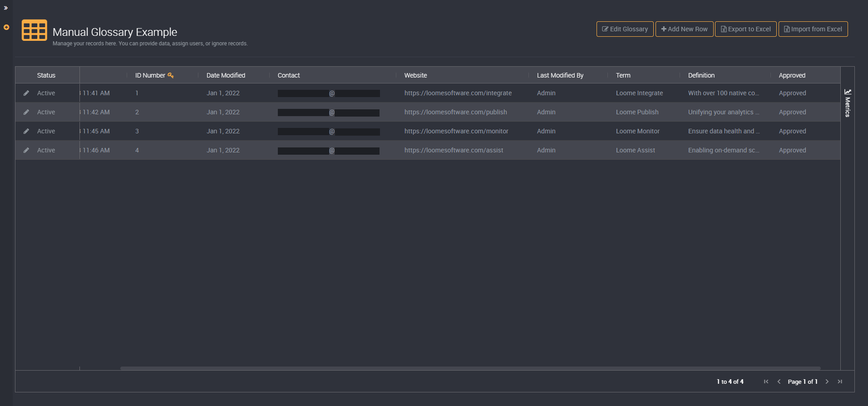
Task: Click Active status in row 3
Action: (46, 131)
